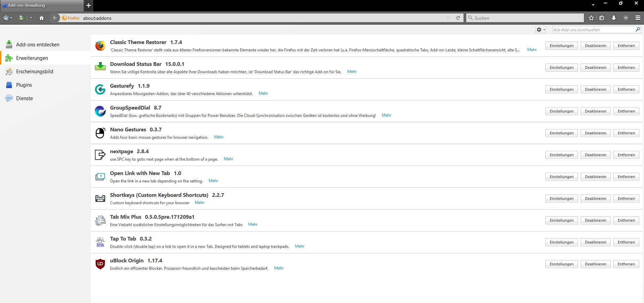Image resolution: width=644 pixels, height=303 pixels.
Task: Go to the Home page via house icon
Action: click(42, 18)
